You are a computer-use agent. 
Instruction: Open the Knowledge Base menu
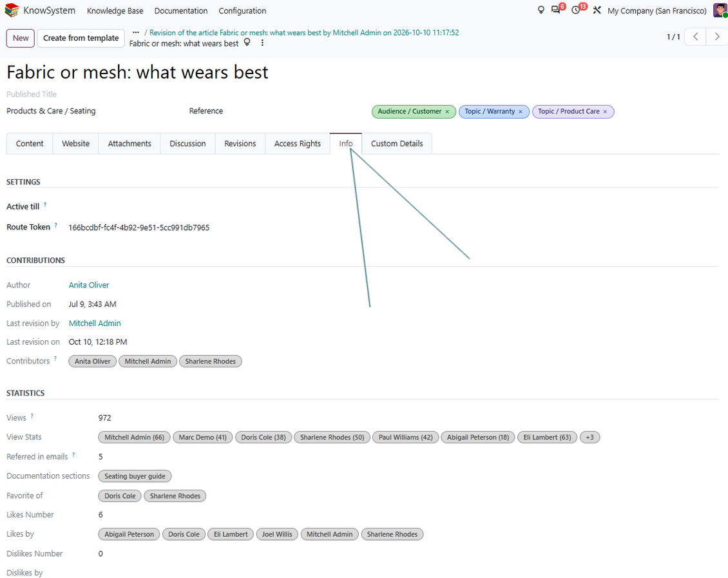(115, 11)
